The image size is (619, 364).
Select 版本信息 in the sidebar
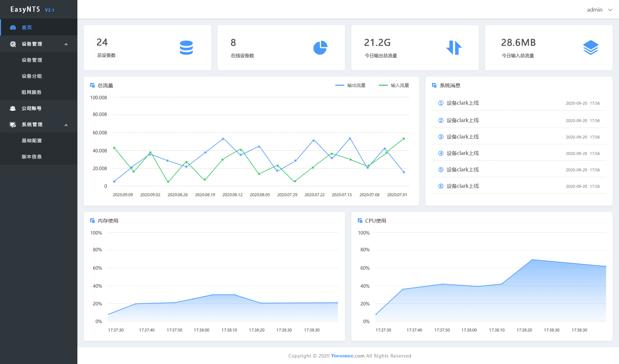[32, 157]
